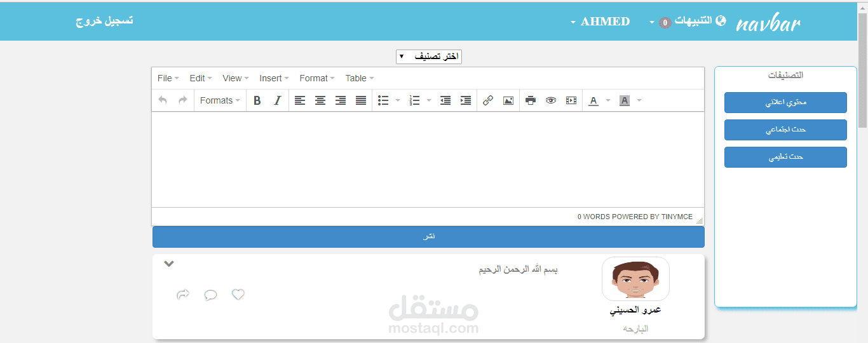Click the التصنيفات panel heading
Viewport: 868px width, 343px height.
coord(785,75)
